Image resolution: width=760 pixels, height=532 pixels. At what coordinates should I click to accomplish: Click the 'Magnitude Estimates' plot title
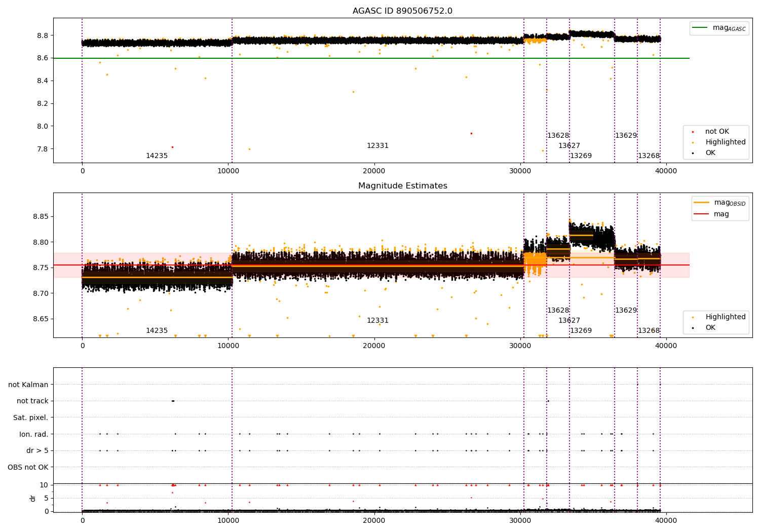pos(402,185)
